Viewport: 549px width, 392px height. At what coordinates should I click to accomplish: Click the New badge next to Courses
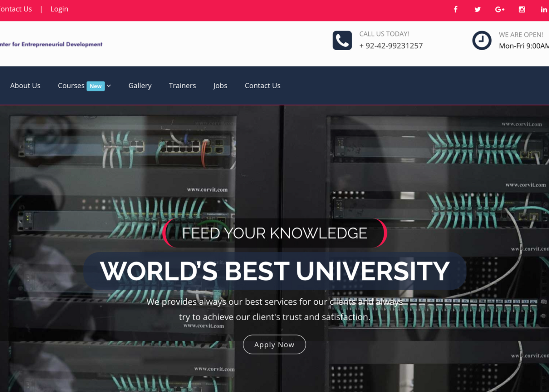pyautogui.click(x=96, y=86)
